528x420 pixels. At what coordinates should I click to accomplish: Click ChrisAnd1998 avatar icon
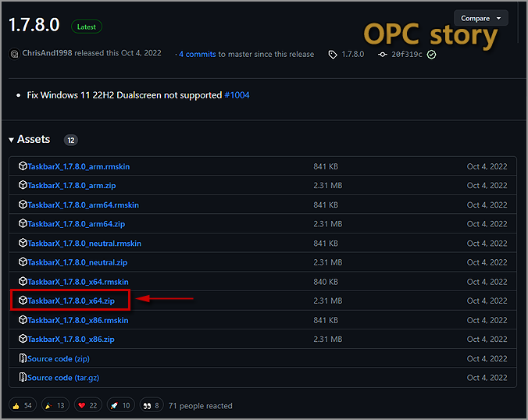[x=15, y=54]
